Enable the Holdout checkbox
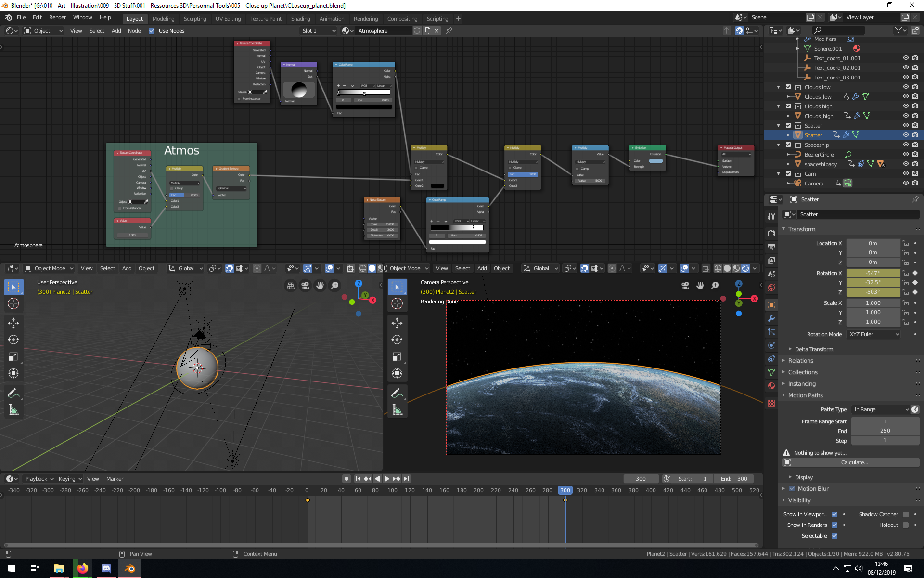This screenshot has width=924, height=578. pos(906,525)
